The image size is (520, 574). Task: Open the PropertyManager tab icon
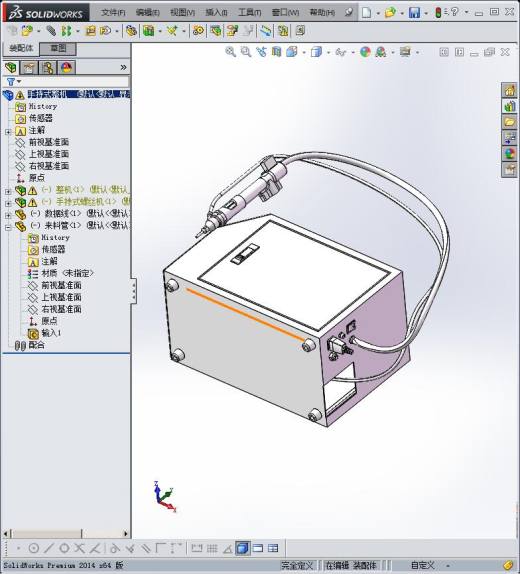click(29, 68)
